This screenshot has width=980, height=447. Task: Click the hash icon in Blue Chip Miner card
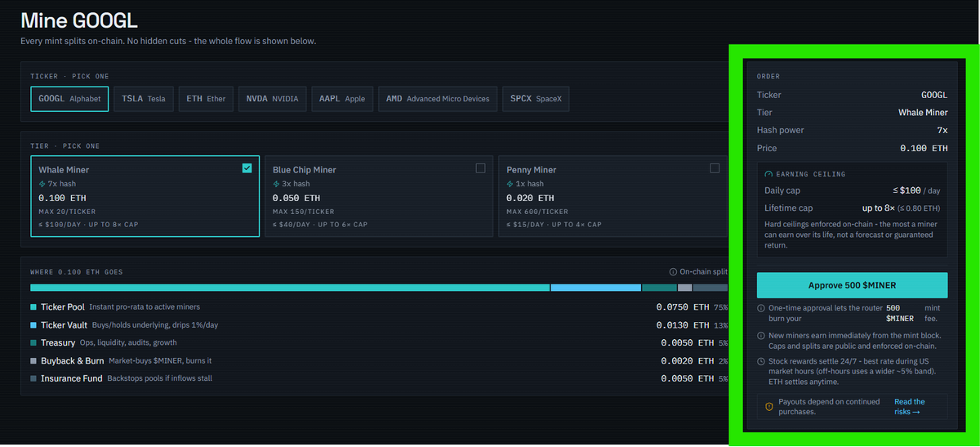tap(277, 185)
